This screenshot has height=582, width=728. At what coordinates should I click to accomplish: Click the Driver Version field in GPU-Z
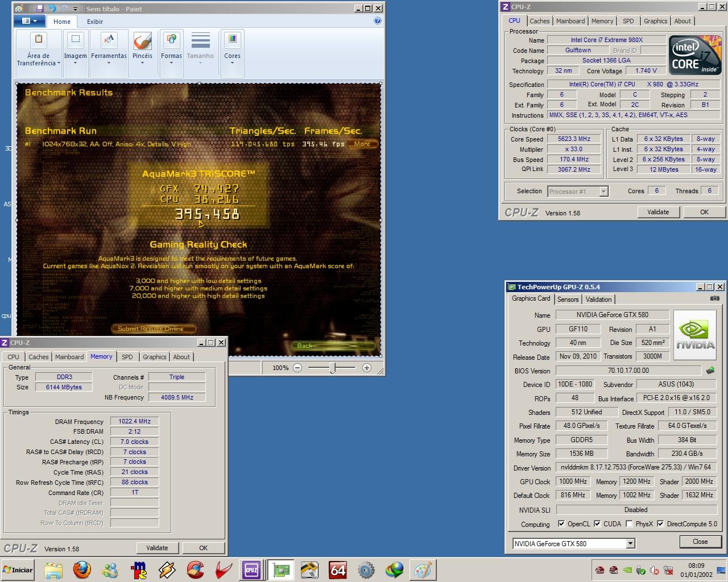coord(636,467)
